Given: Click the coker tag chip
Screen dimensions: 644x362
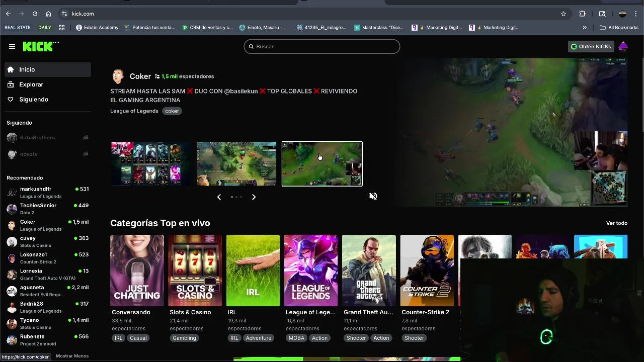Looking at the screenshot, I should (x=172, y=111).
